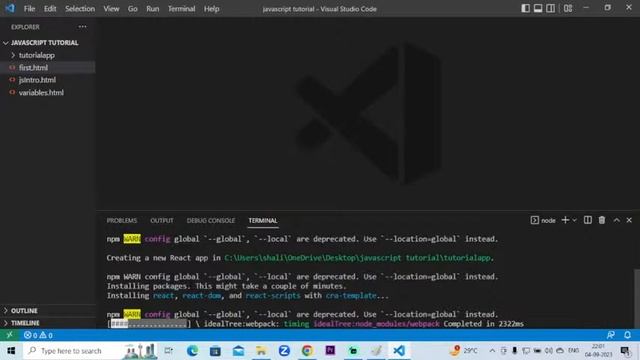The height and width of the screenshot is (360, 640).
Task: Click the npm install progress bar
Action: coord(149,324)
